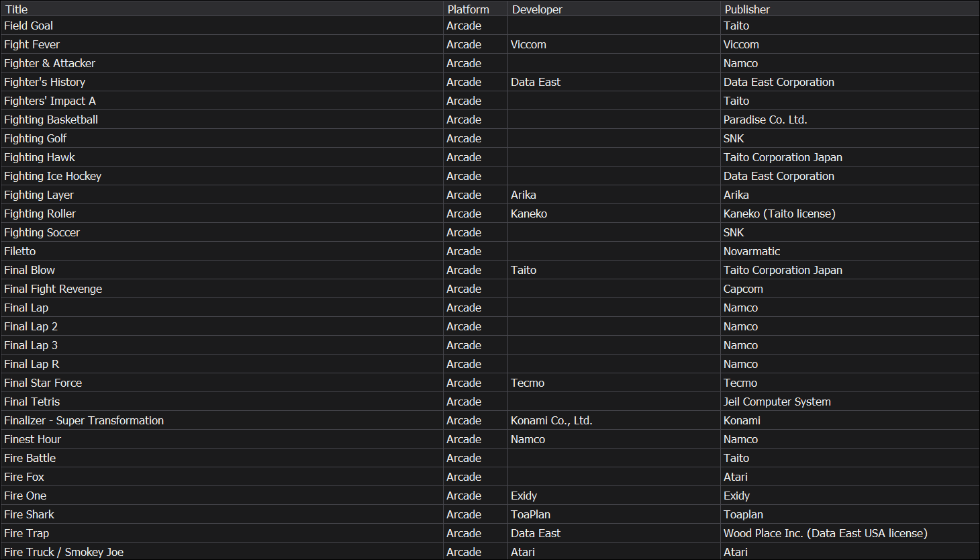Click Kaneko (Taito license) publisher cell
The height and width of the screenshot is (560, 980).
[779, 214]
